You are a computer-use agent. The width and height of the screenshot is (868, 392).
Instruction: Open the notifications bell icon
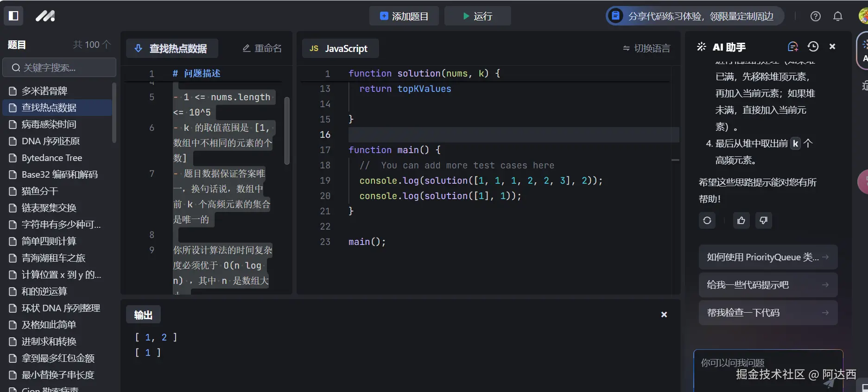(837, 16)
